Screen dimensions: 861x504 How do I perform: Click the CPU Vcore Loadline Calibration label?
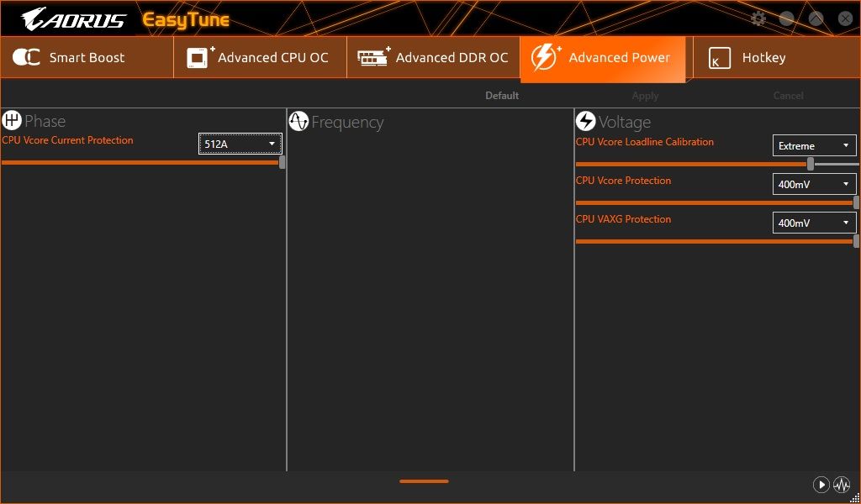[645, 141]
